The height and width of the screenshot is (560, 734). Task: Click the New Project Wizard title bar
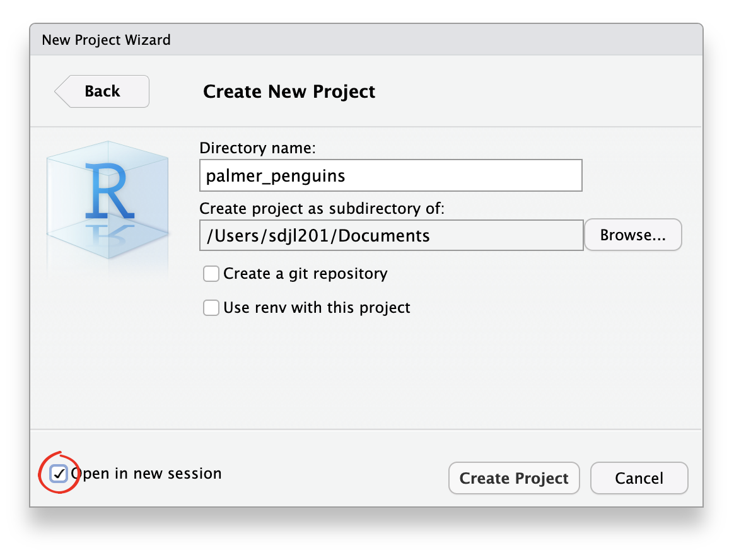tap(366, 40)
